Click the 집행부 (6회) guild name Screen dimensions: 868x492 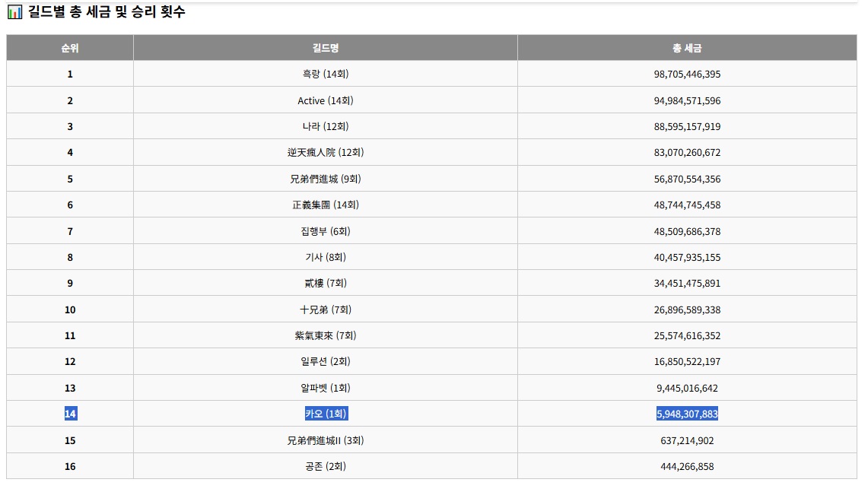click(x=326, y=231)
